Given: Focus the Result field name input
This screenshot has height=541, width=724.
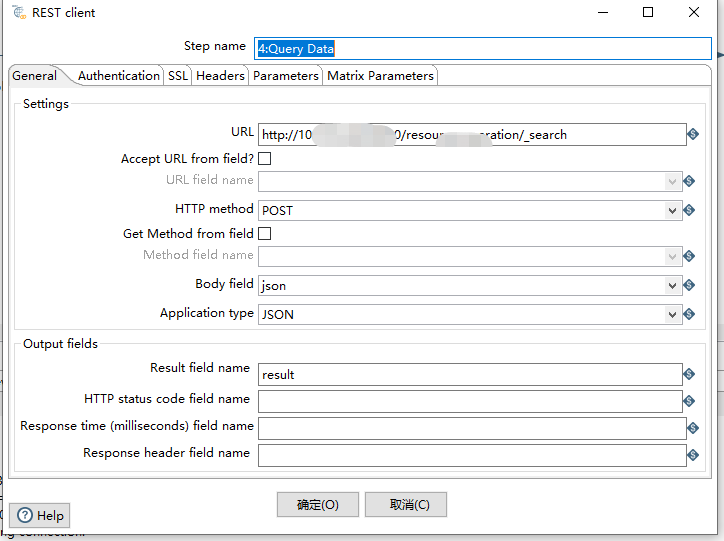Looking at the screenshot, I should click(470, 374).
